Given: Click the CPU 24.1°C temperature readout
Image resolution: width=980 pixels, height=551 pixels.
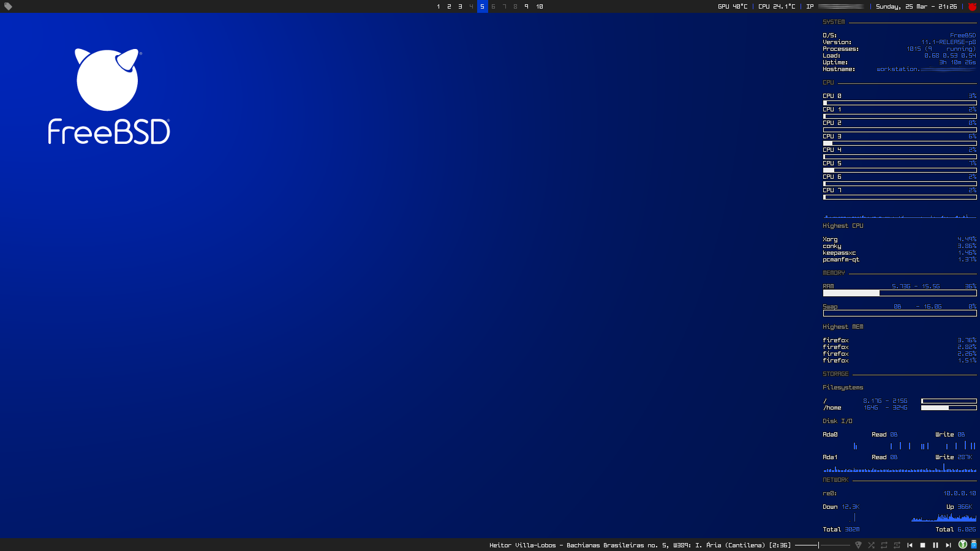Looking at the screenshot, I should tap(777, 6).
